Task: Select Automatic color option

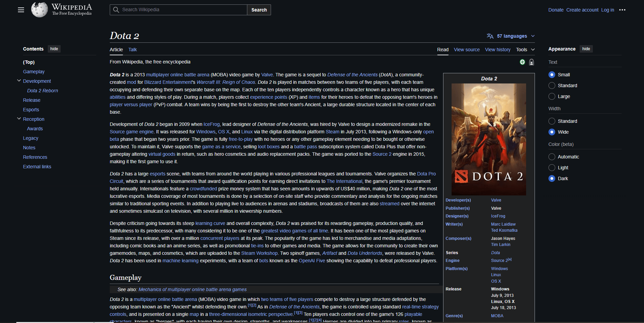Action: [x=552, y=157]
